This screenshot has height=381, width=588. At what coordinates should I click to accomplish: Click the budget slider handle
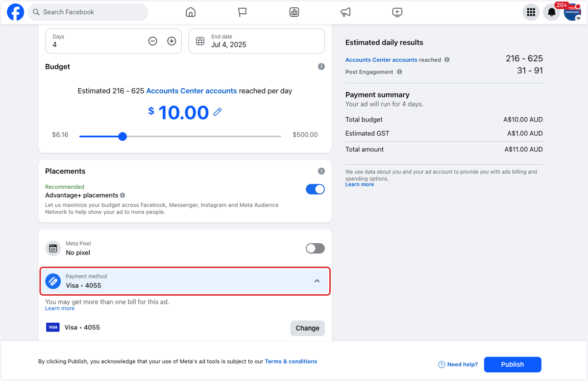(122, 136)
